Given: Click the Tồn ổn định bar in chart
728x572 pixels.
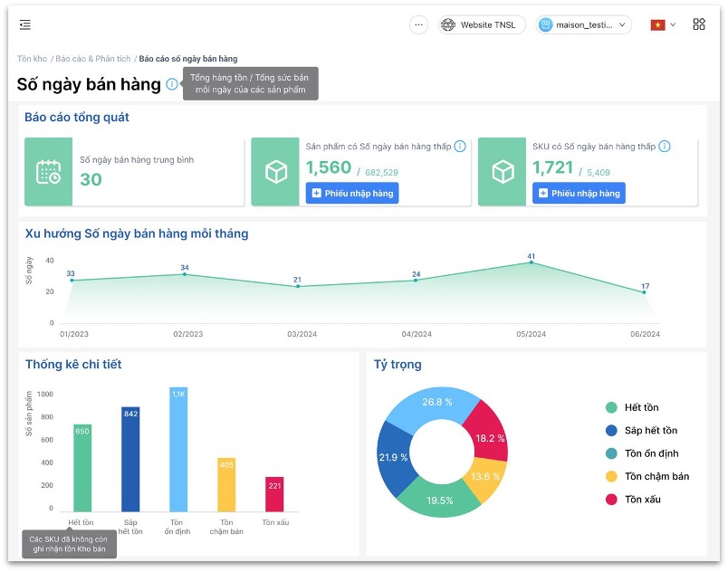Looking at the screenshot, I should [x=178, y=450].
